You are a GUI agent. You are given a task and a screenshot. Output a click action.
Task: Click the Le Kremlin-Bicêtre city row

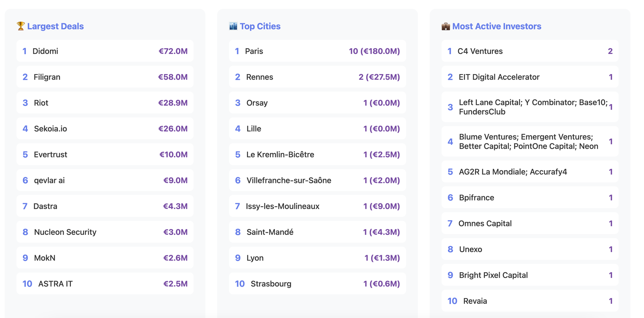pyautogui.click(x=317, y=155)
